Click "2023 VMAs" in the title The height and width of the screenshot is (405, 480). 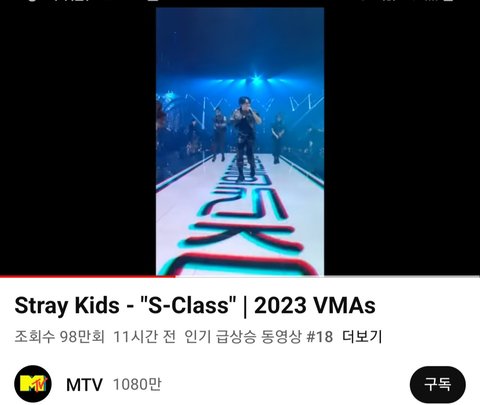tap(315, 306)
